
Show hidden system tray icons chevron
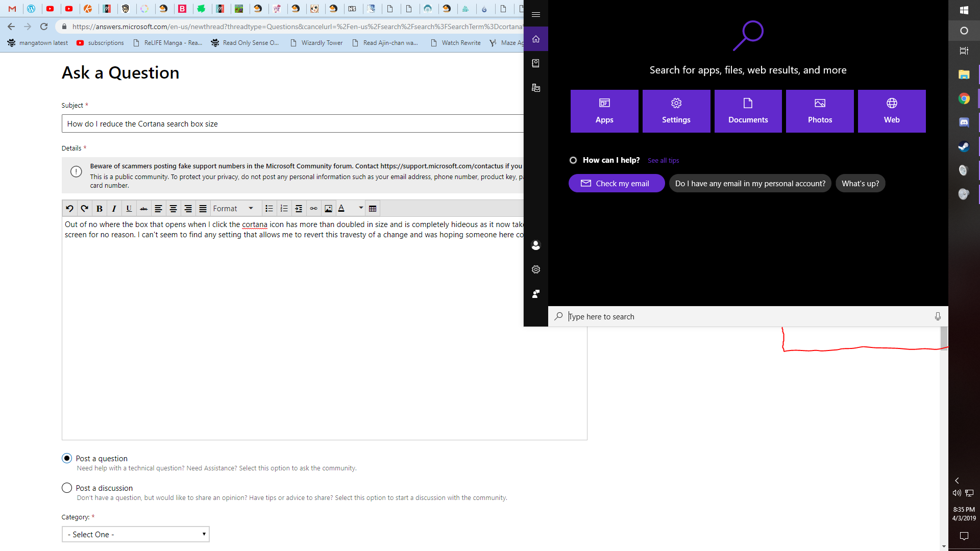[x=957, y=480]
